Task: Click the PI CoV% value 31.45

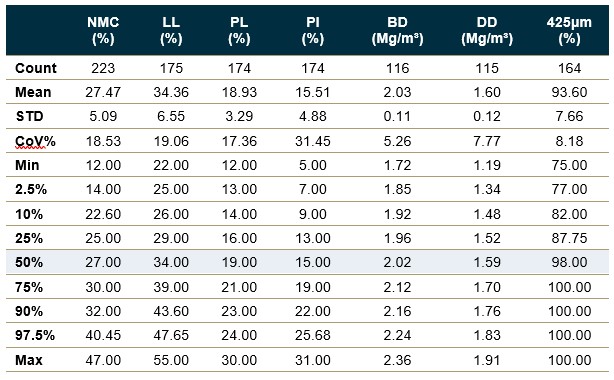Action: coord(312,141)
